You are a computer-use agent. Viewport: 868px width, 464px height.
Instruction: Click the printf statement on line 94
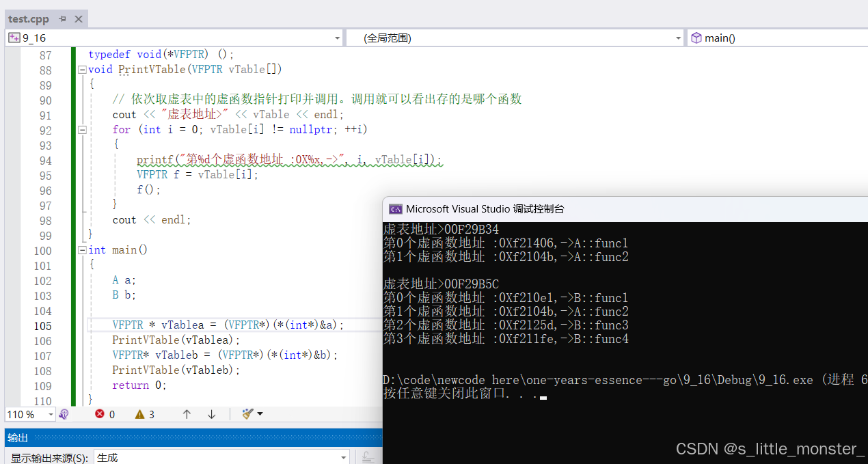(289, 160)
